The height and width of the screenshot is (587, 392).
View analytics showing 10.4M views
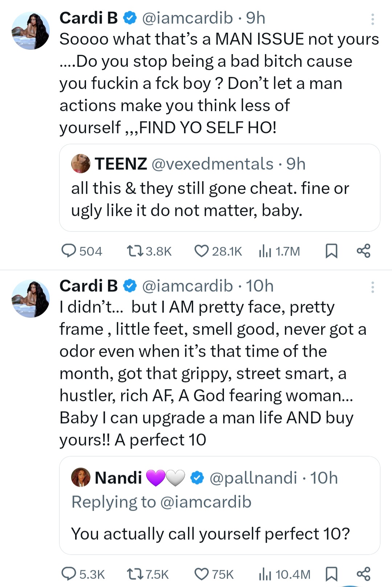point(265,574)
